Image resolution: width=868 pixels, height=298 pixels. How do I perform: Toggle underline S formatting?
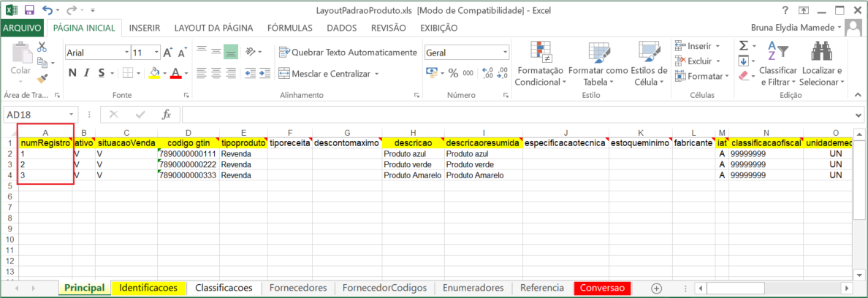(102, 73)
